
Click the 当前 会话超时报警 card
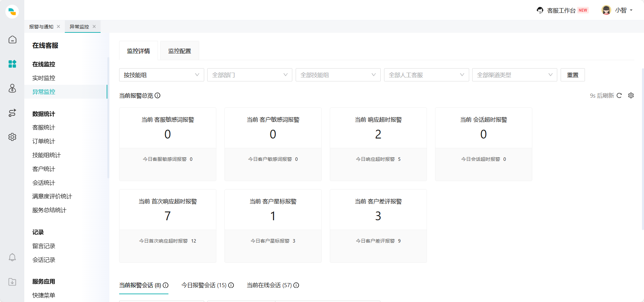pyautogui.click(x=484, y=144)
